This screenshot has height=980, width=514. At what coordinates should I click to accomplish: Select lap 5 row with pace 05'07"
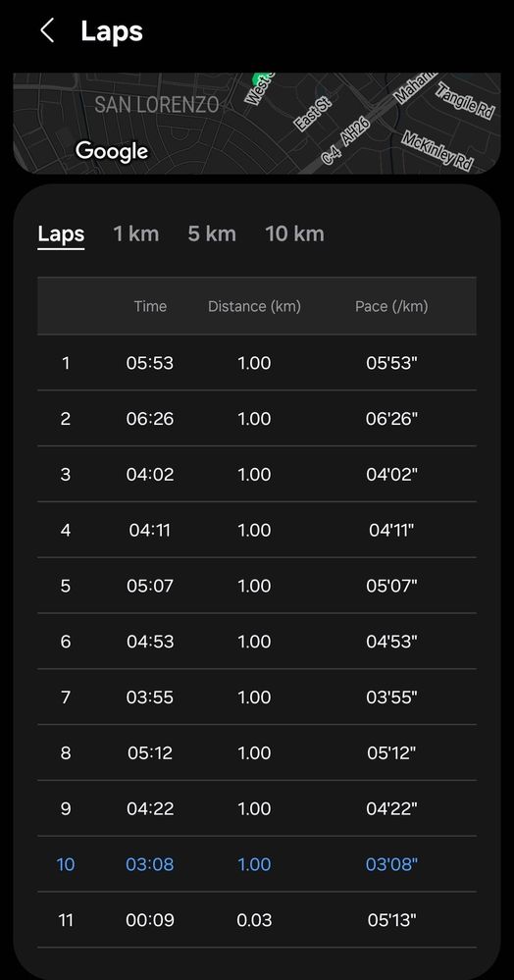click(257, 586)
